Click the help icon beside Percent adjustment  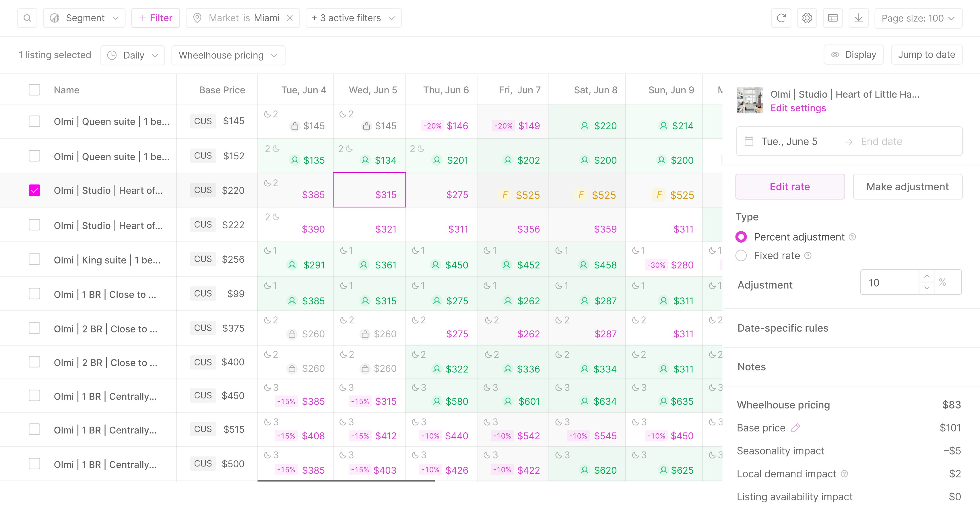pyautogui.click(x=853, y=237)
